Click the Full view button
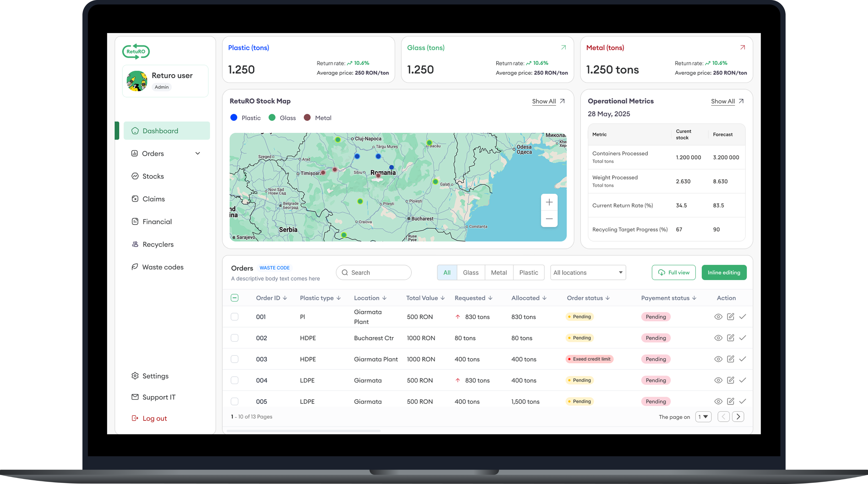Image resolution: width=868 pixels, height=484 pixels. (673, 272)
